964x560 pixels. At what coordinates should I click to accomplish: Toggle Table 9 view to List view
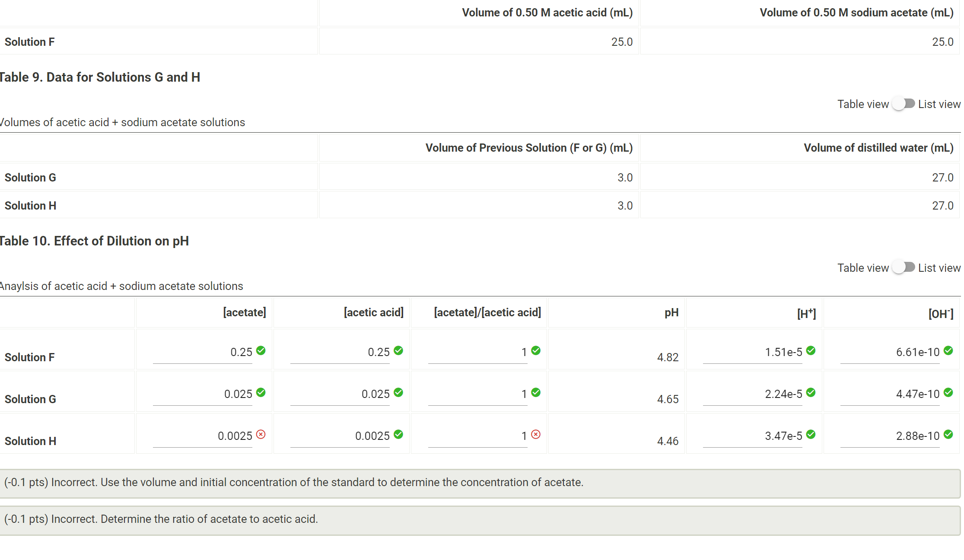904,104
